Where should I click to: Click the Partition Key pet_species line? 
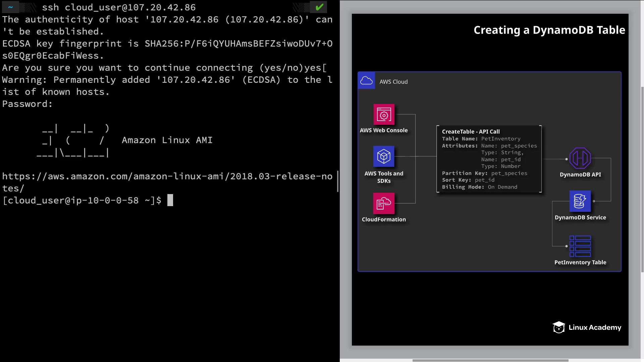pyautogui.click(x=484, y=173)
